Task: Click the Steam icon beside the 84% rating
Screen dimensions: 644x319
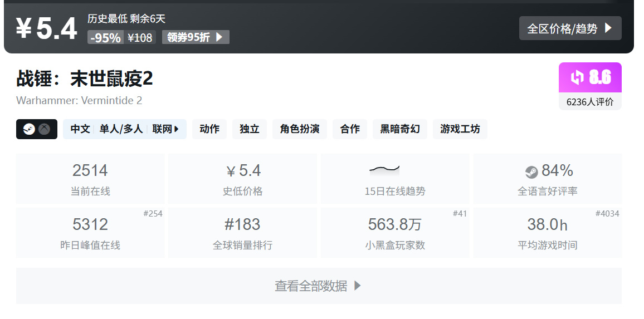Action: 531,171
